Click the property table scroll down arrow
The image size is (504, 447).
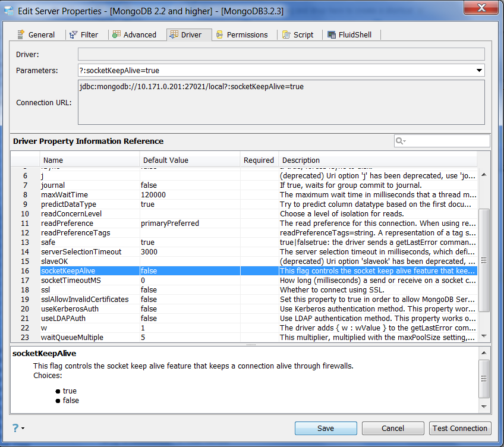point(484,336)
